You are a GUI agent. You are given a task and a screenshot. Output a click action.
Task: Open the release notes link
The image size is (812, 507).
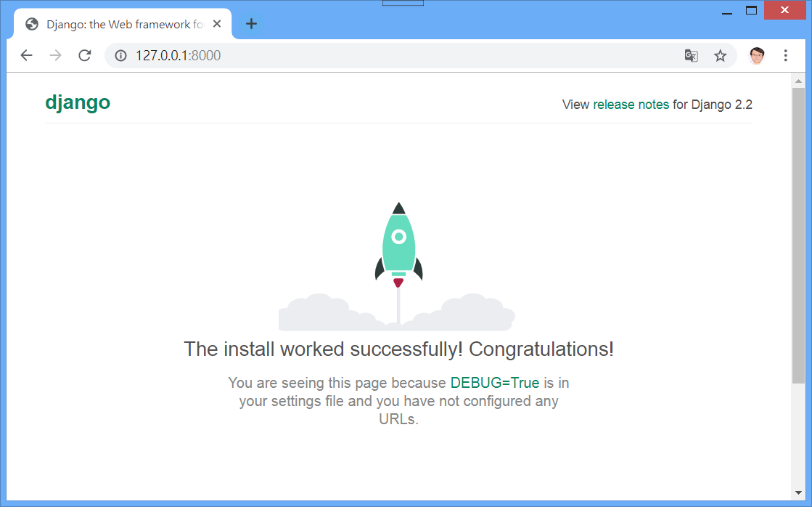pyautogui.click(x=631, y=104)
